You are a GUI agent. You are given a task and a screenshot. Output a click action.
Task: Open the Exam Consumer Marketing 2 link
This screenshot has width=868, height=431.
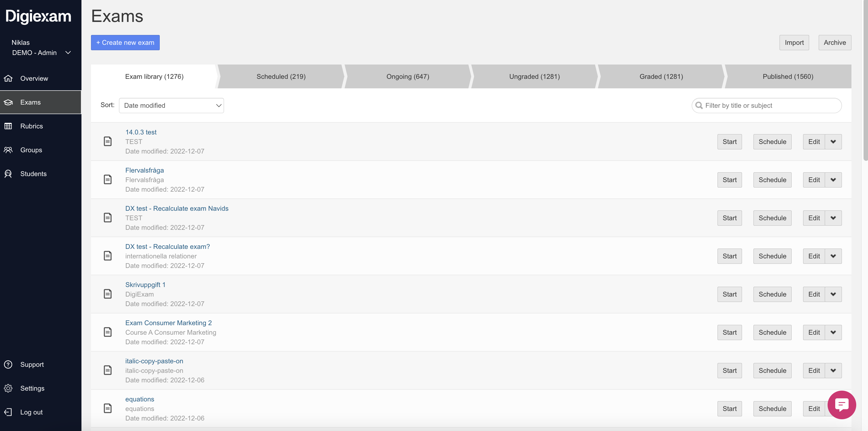pos(168,323)
